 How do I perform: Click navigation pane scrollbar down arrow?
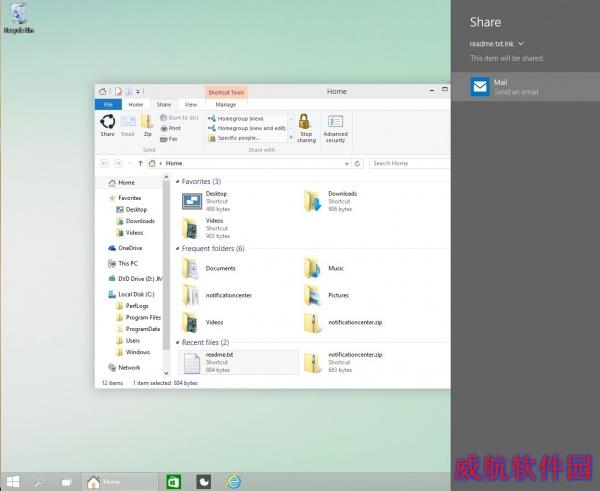(166, 373)
